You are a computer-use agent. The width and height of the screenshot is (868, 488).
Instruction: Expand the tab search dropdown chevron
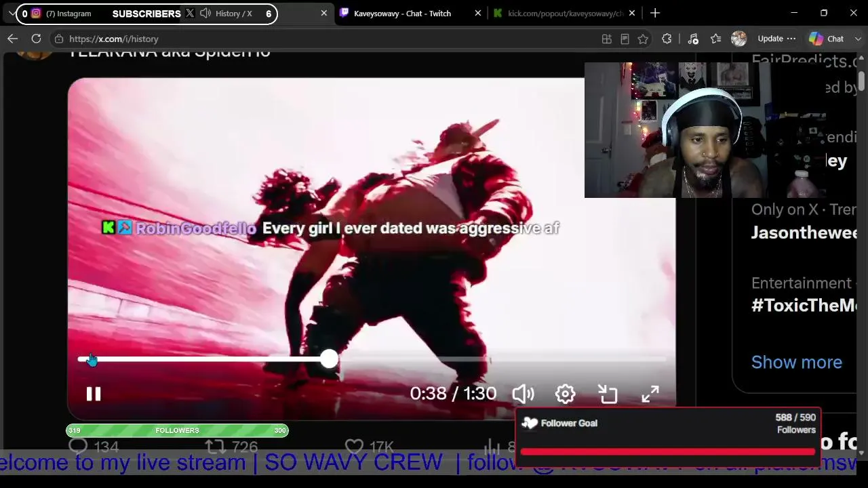point(12,13)
